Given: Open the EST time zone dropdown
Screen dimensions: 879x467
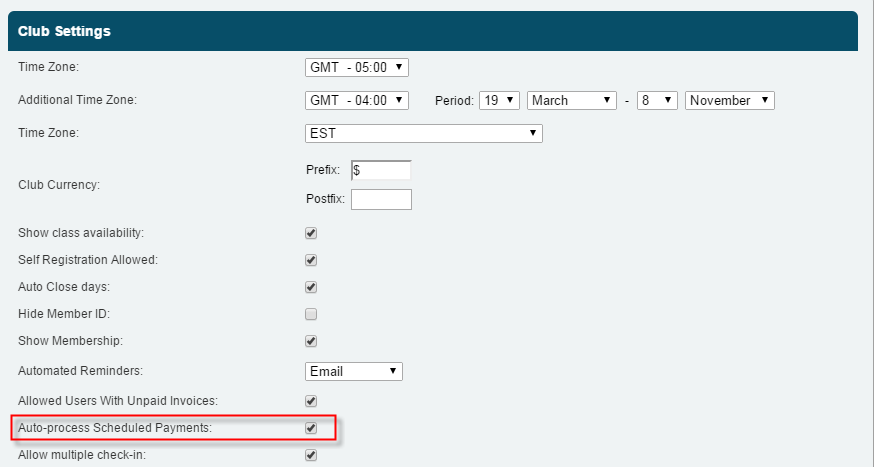Looking at the screenshot, I should pyautogui.click(x=423, y=133).
